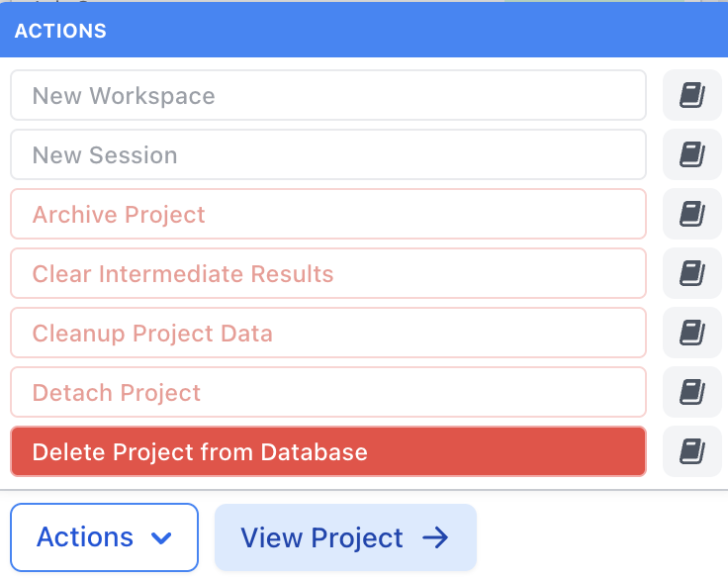Choose Clear Intermediate Results action

tap(327, 274)
